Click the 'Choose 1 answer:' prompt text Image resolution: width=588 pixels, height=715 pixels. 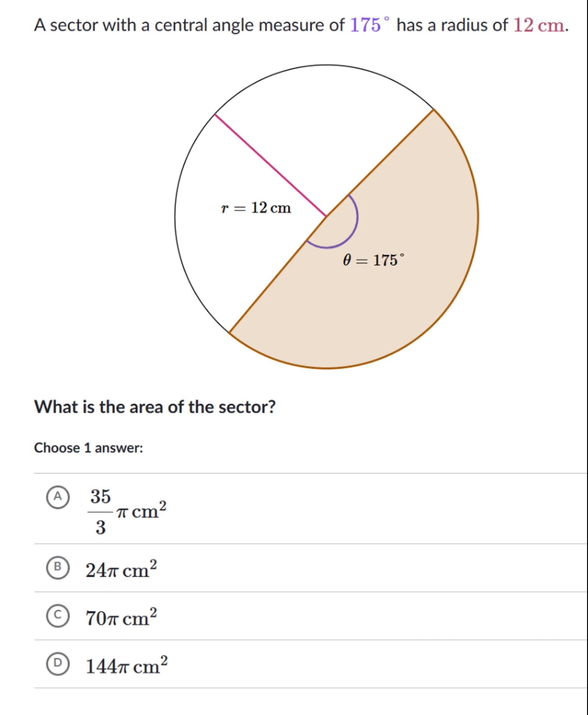88,448
